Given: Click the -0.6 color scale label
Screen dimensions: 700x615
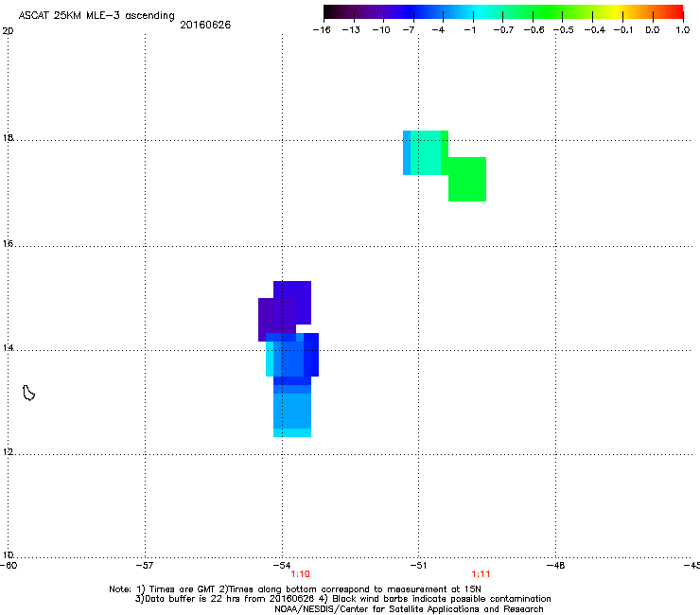Looking at the screenshot, I should pos(534,30).
